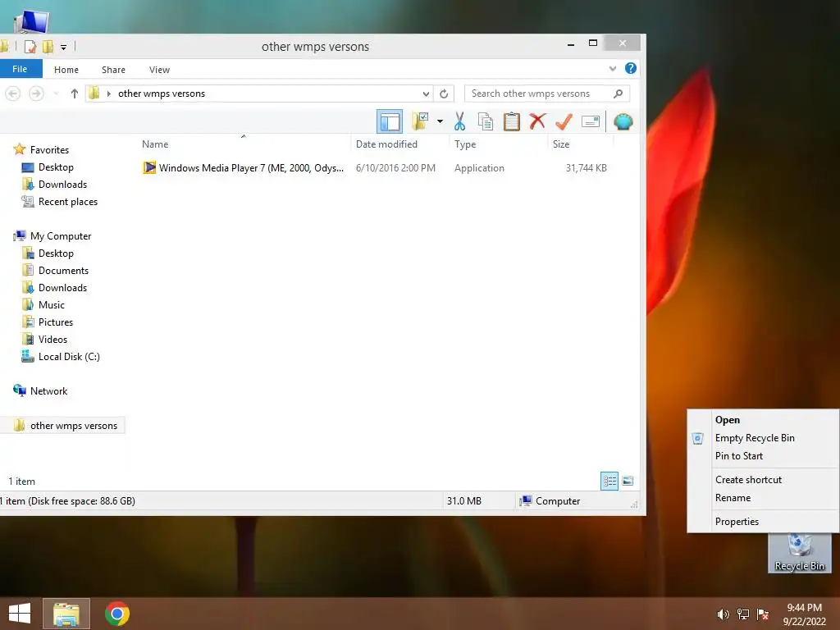Click the teal shell icon in toolbar
Screen dimensions: 840x630
pyautogui.click(x=623, y=121)
